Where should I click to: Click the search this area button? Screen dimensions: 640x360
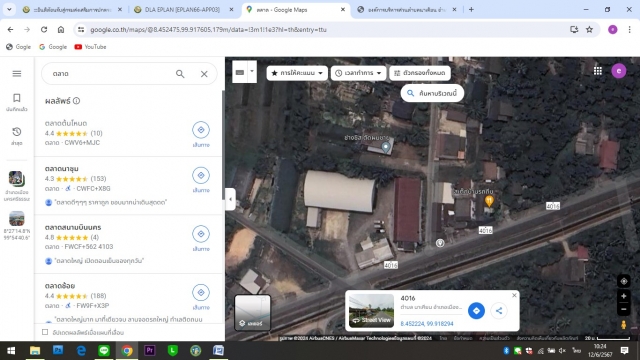click(432, 93)
